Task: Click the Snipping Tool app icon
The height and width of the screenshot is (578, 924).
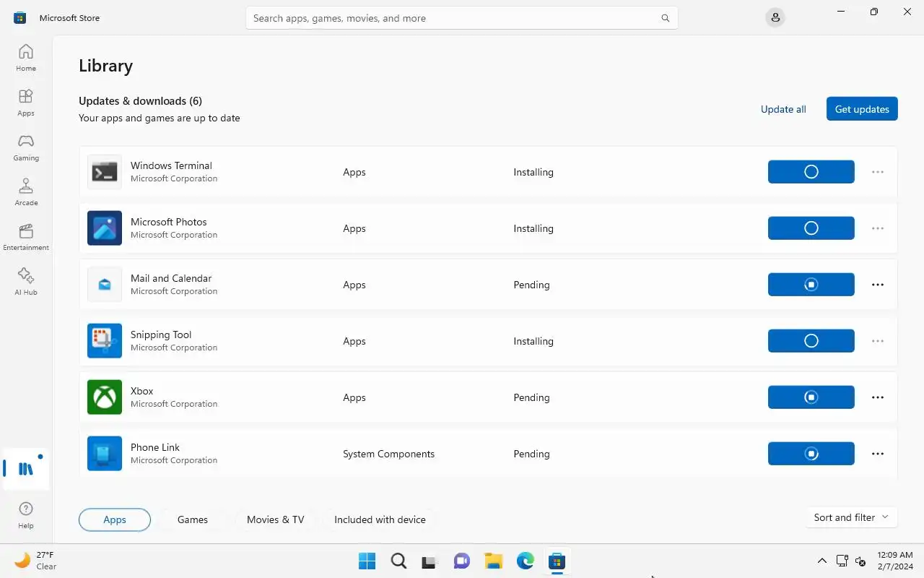Action: point(105,341)
